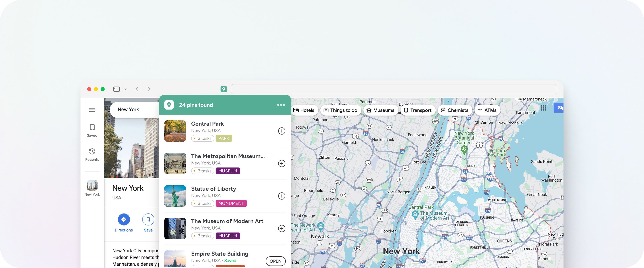The image size is (644, 268).
Task: Add Statue of Liberty with plus icon
Action: click(282, 196)
